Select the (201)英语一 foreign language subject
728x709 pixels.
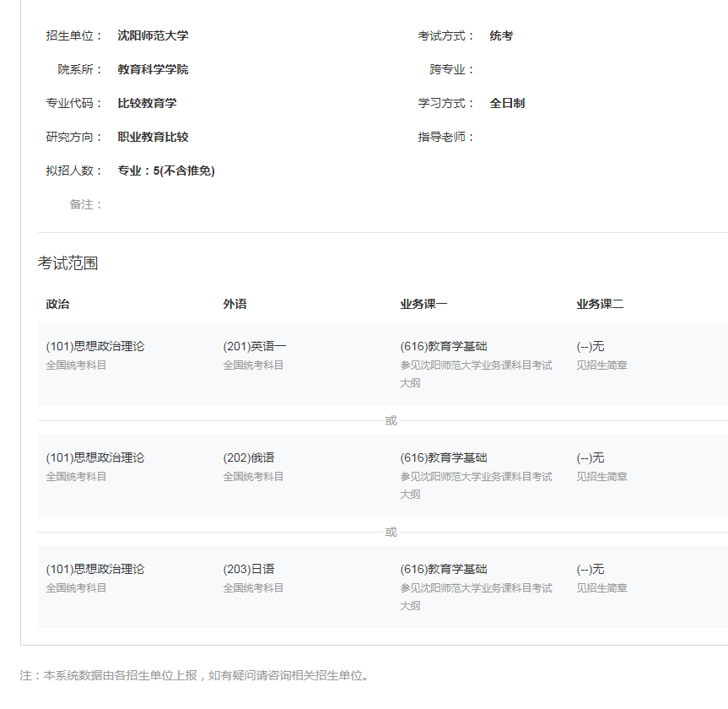click(255, 346)
